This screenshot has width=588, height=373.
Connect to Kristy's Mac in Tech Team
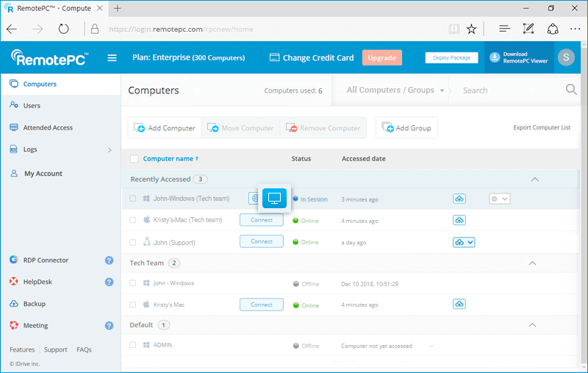point(262,305)
